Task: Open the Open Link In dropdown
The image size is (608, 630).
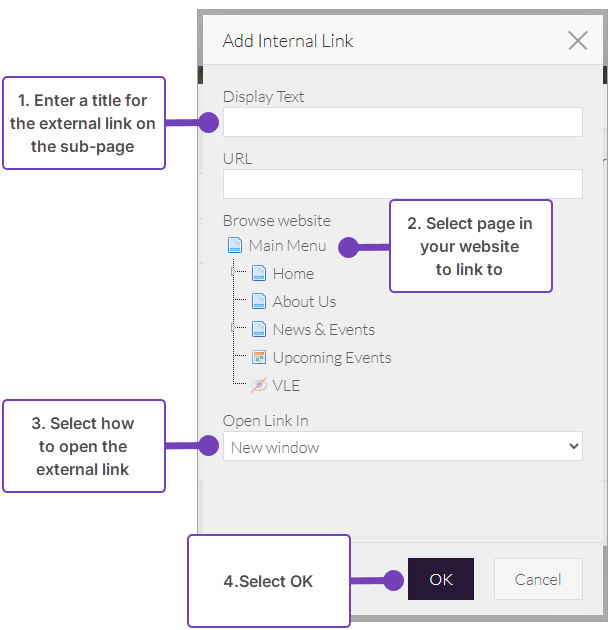Action: (x=402, y=447)
